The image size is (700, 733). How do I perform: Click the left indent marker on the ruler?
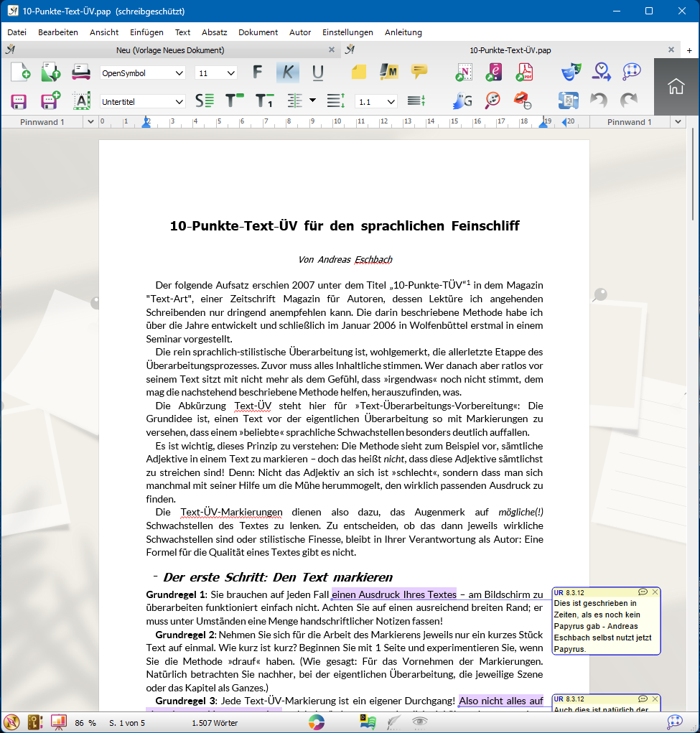tap(146, 123)
